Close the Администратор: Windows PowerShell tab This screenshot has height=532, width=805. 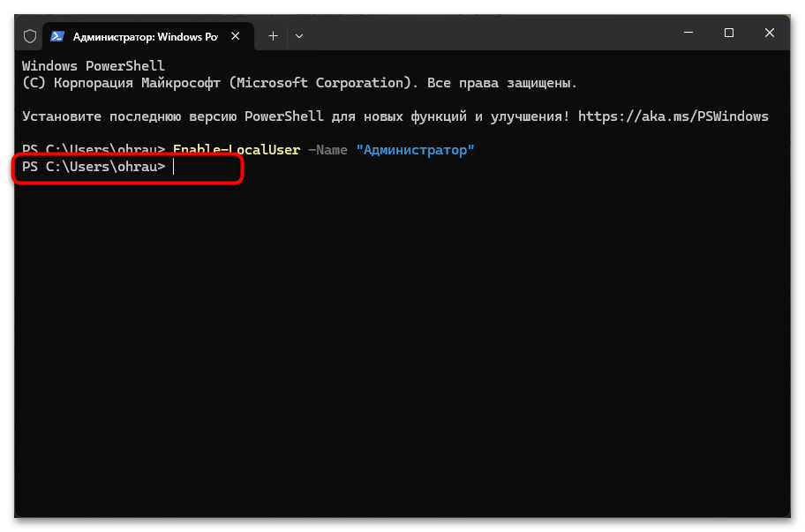pos(235,36)
